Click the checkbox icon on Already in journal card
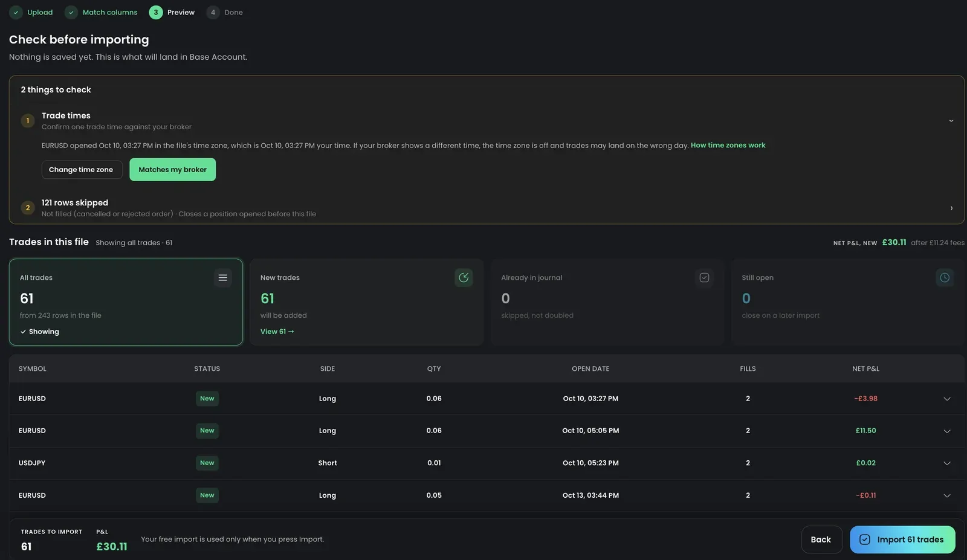The height and width of the screenshot is (560, 967). click(x=704, y=278)
